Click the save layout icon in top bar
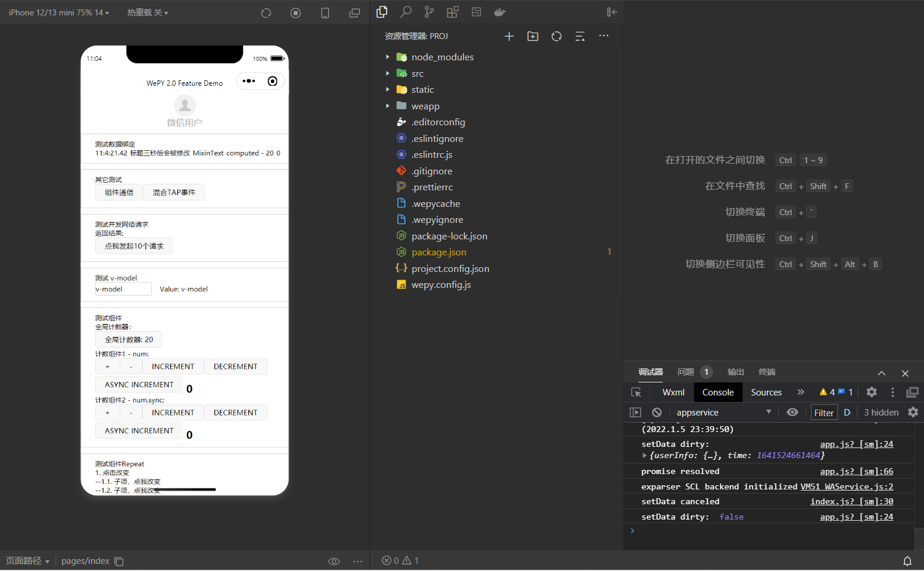 [476, 12]
